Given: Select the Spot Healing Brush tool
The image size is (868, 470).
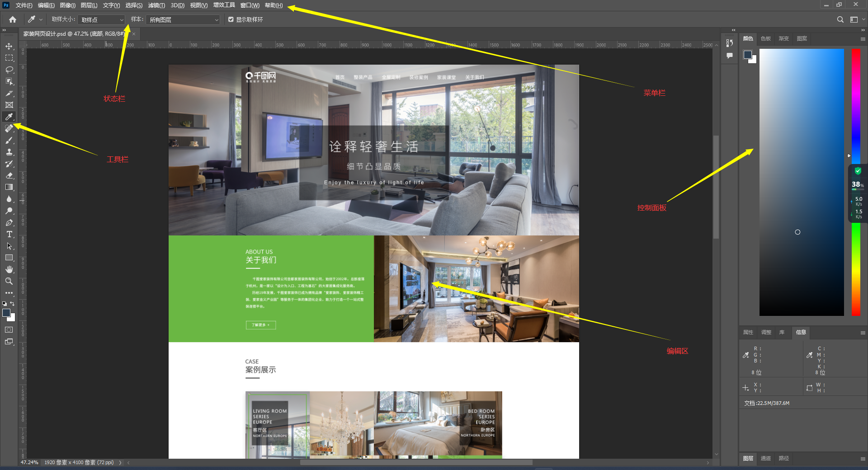Looking at the screenshot, I should pos(9,128).
